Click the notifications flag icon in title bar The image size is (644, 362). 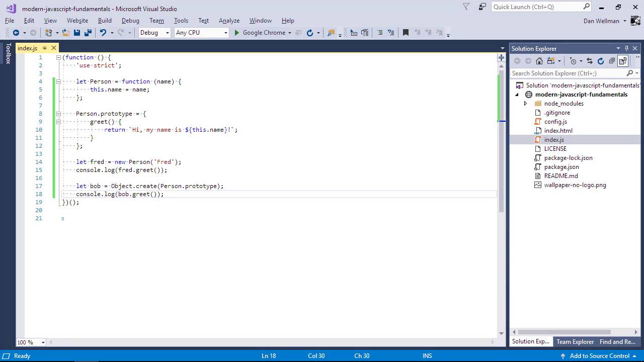coord(466,7)
